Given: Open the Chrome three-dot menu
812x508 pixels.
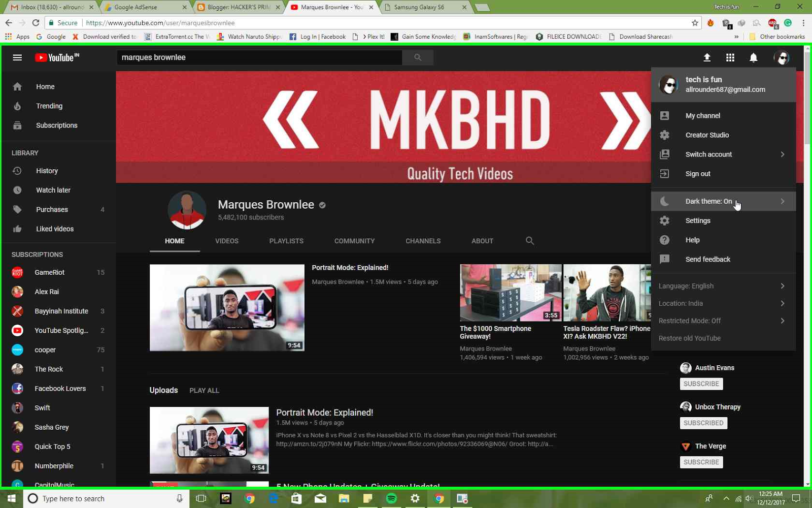Looking at the screenshot, I should [803, 23].
